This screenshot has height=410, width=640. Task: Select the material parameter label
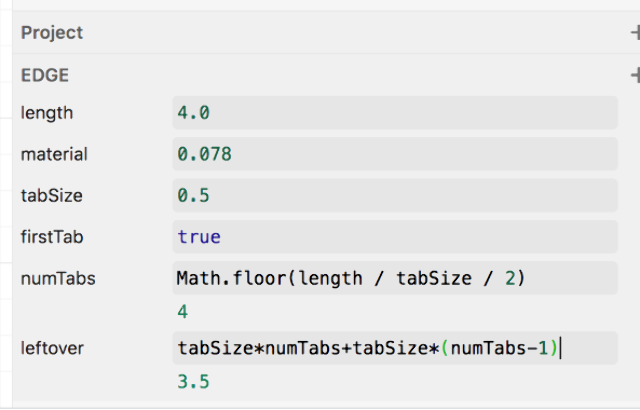pos(54,155)
